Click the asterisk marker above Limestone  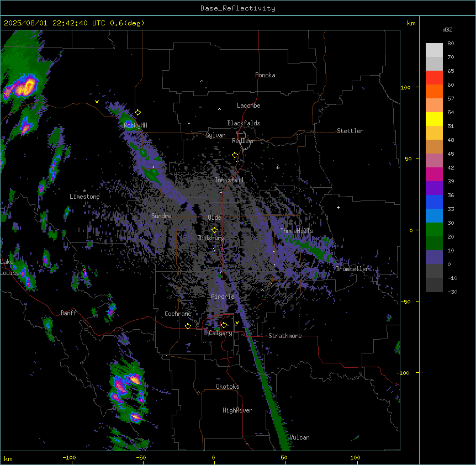[84, 191]
